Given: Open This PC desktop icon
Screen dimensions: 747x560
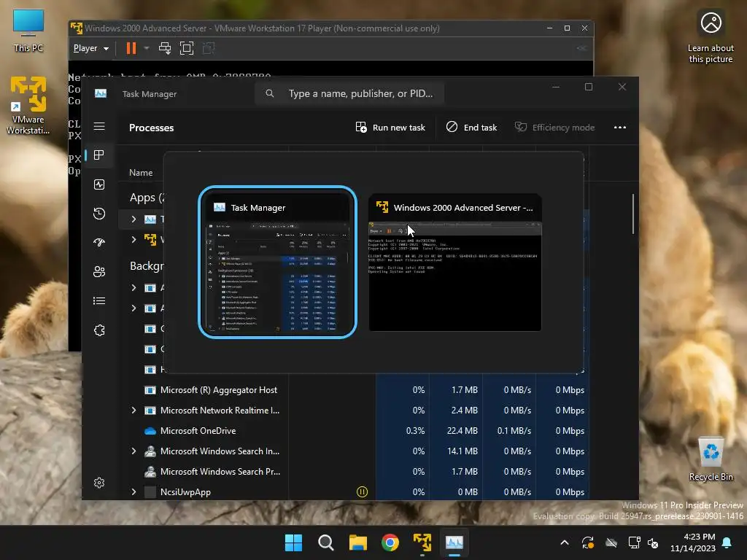Looking at the screenshot, I should 28,30.
